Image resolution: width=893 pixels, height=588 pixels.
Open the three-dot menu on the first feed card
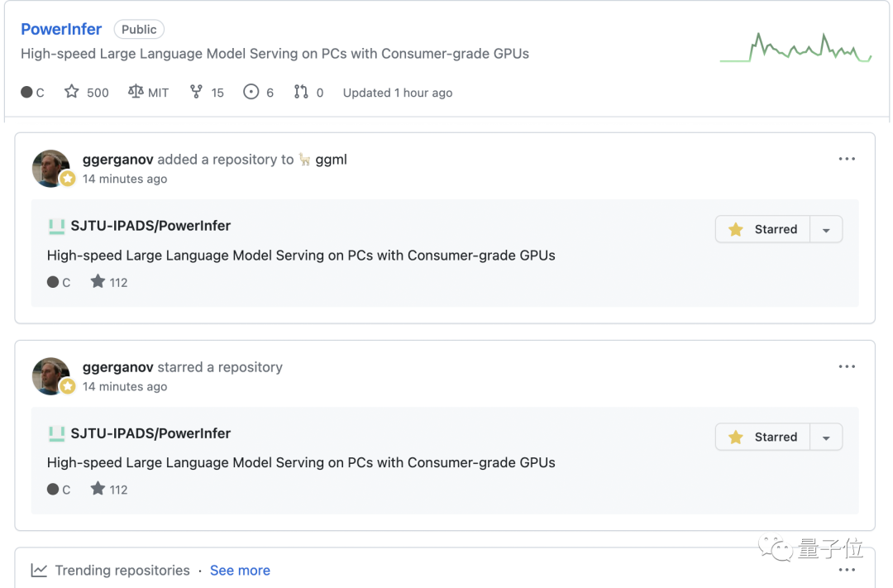pyautogui.click(x=847, y=159)
